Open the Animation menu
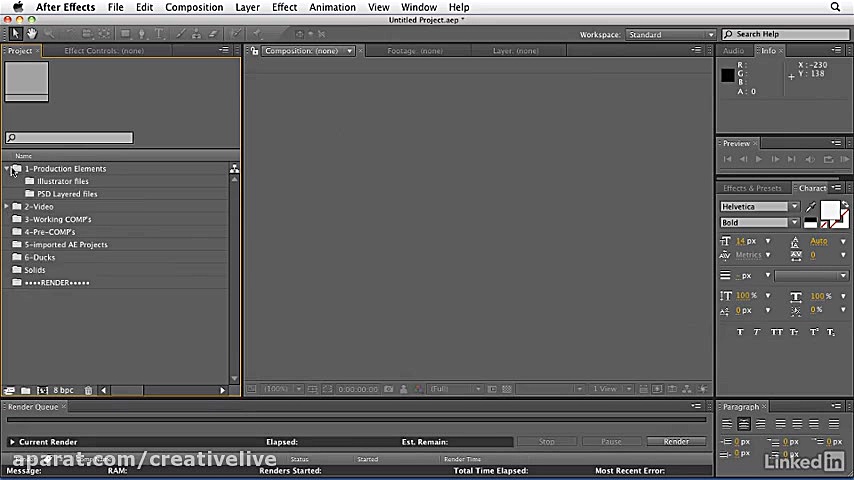This screenshot has height=480, width=854. pyautogui.click(x=332, y=7)
